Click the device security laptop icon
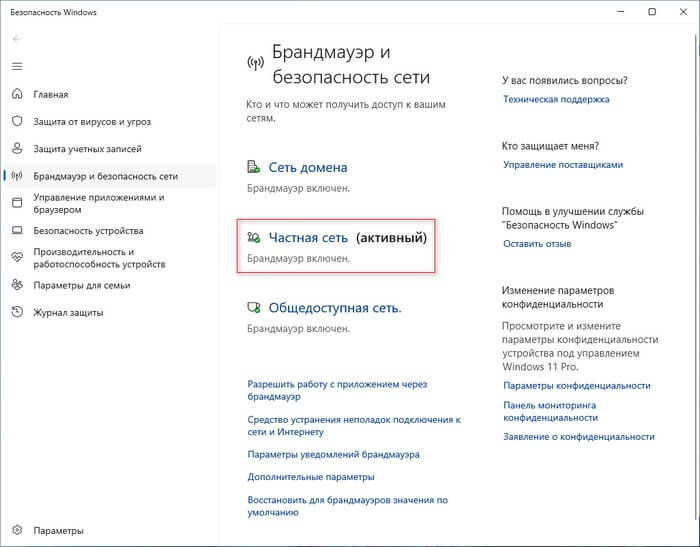This screenshot has width=700, height=547. (x=16, y=230)
